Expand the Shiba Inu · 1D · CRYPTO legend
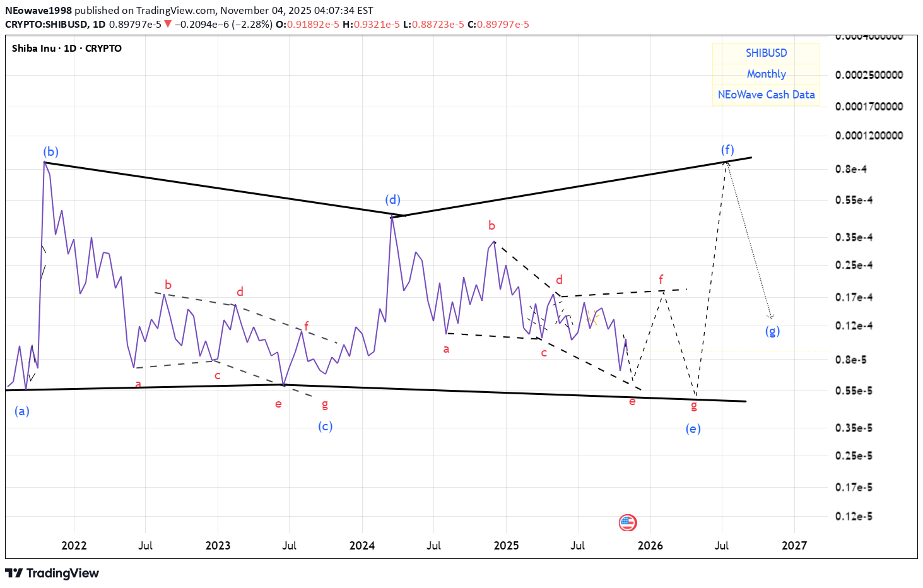Image resolution: width=923 pixels, height=588 pixels. 65,49
